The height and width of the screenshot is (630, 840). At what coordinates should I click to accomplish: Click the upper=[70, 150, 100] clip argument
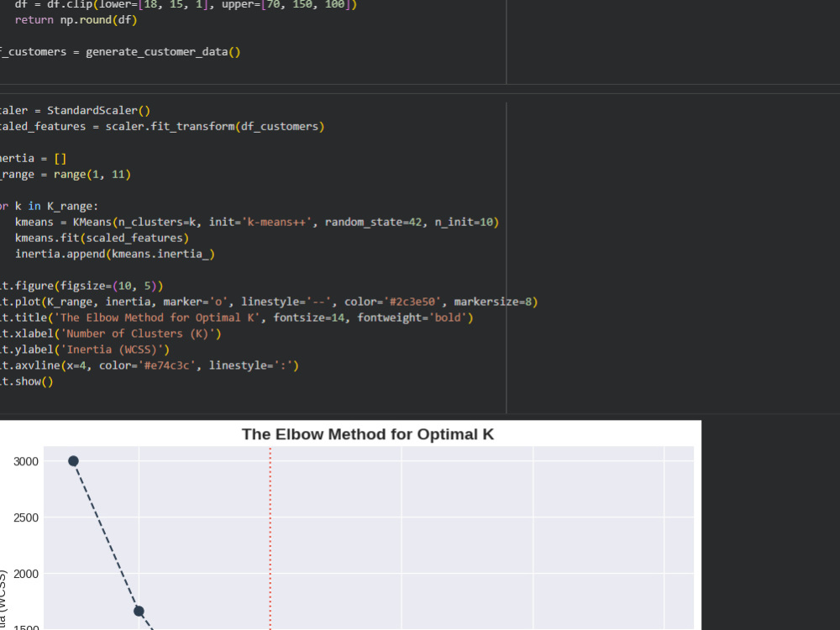coord(286,5)
